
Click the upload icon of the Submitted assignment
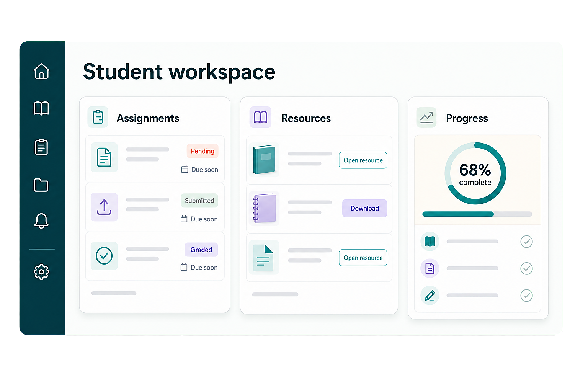tap(104, 207)
